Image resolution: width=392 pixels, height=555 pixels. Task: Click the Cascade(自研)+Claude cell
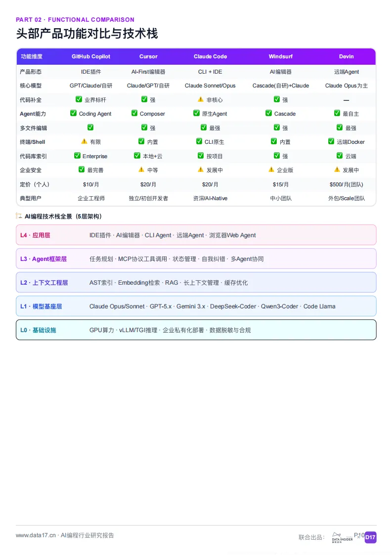[281, 85]
